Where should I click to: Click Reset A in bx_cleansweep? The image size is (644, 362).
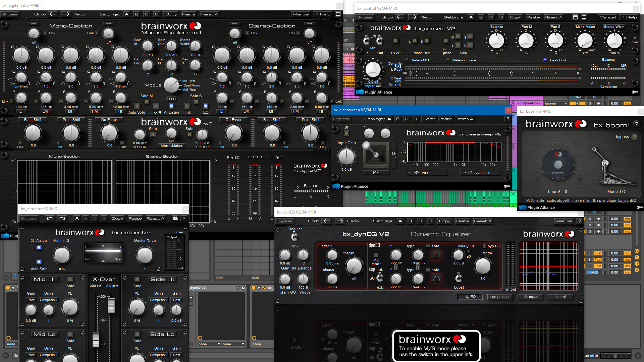tap(464, 119)
